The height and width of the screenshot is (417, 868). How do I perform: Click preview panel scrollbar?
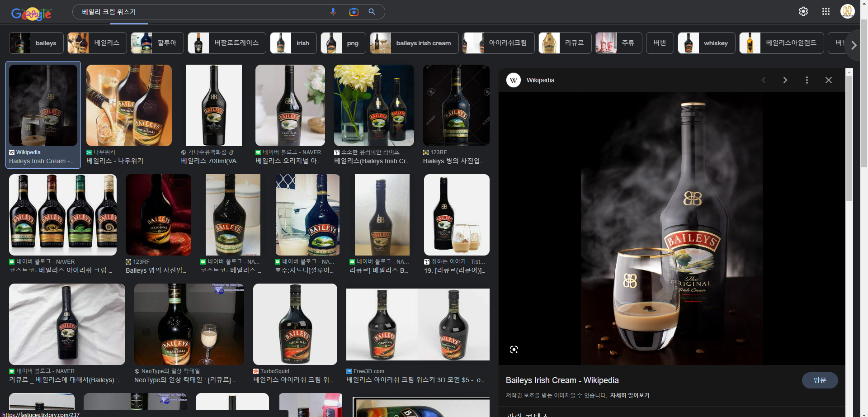point(849,138)
